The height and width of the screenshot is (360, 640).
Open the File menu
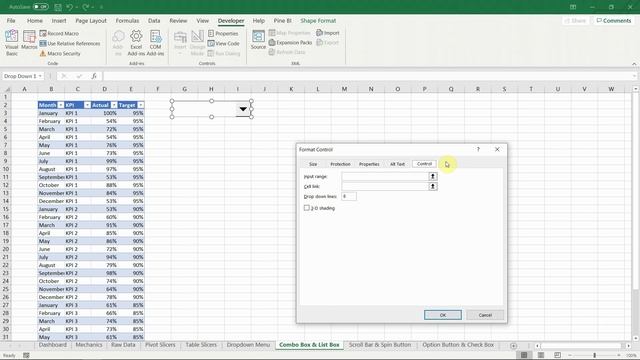point(11,20)
